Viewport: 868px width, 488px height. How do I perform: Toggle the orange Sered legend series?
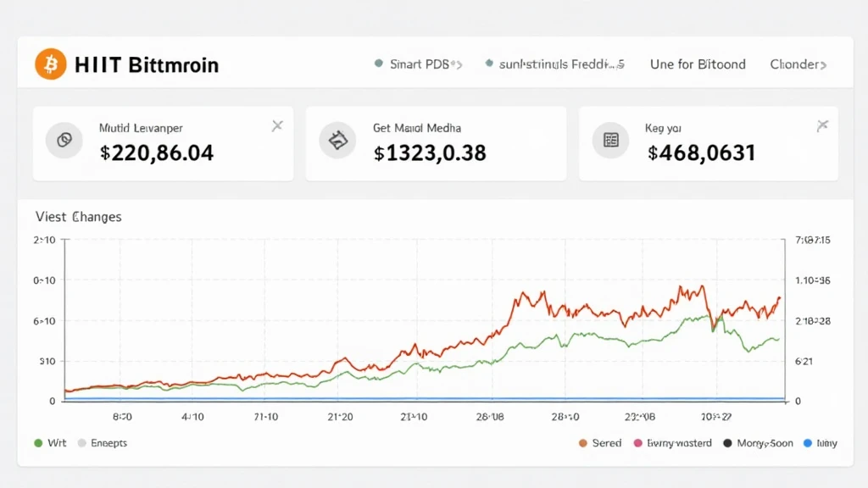tap(582, 443)
